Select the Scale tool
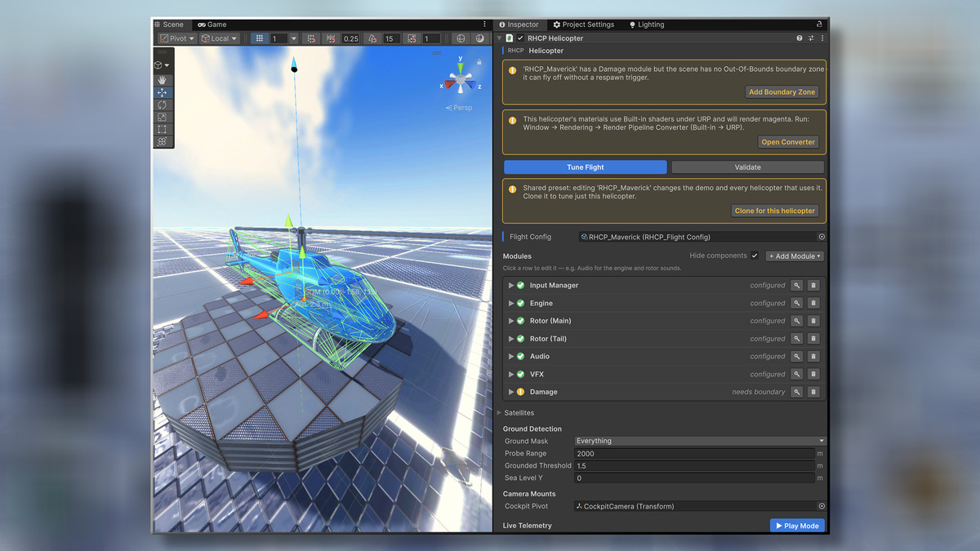The height and width of the screenshot is (551, 980). tap(163, 117)
